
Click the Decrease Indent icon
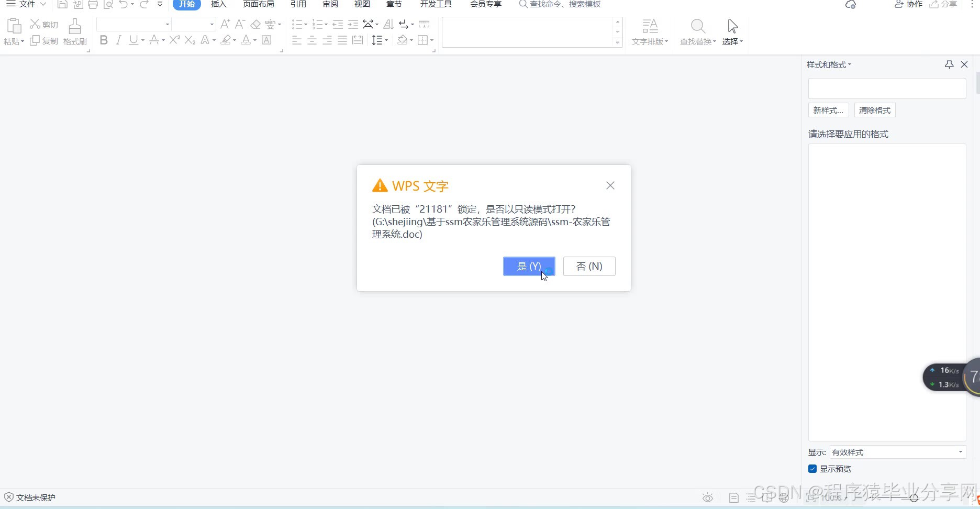tap(338, 24)
